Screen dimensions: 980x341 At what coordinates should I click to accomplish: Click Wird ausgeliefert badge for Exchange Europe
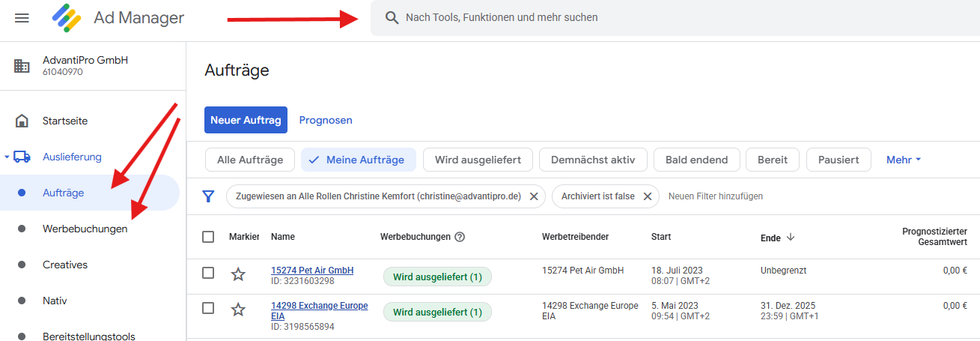437,312
